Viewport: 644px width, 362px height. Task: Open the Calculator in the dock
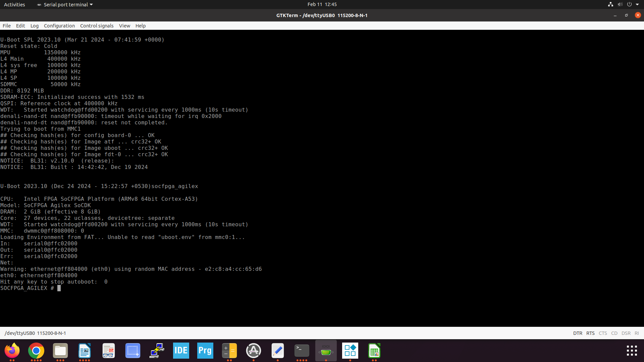(229, 351)
